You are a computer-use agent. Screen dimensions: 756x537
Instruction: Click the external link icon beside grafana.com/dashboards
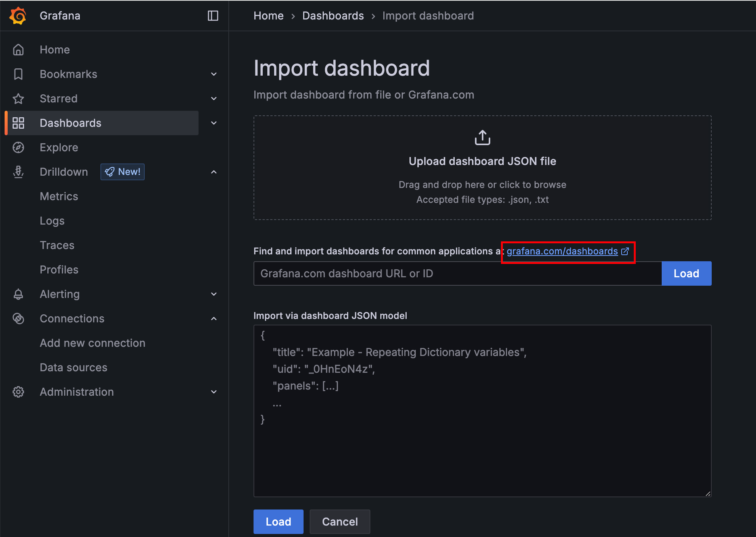pos(625,251)
